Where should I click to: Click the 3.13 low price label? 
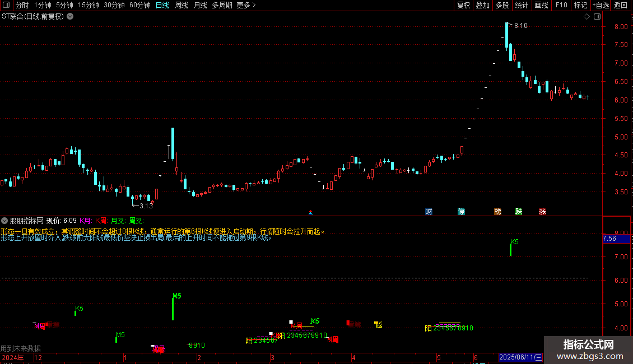point(146,206)
